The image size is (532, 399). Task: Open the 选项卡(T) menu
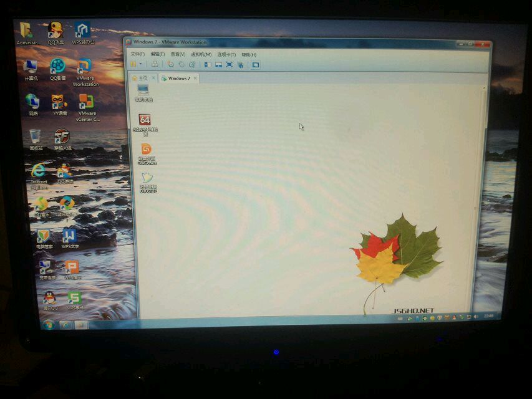coord(226,54)
